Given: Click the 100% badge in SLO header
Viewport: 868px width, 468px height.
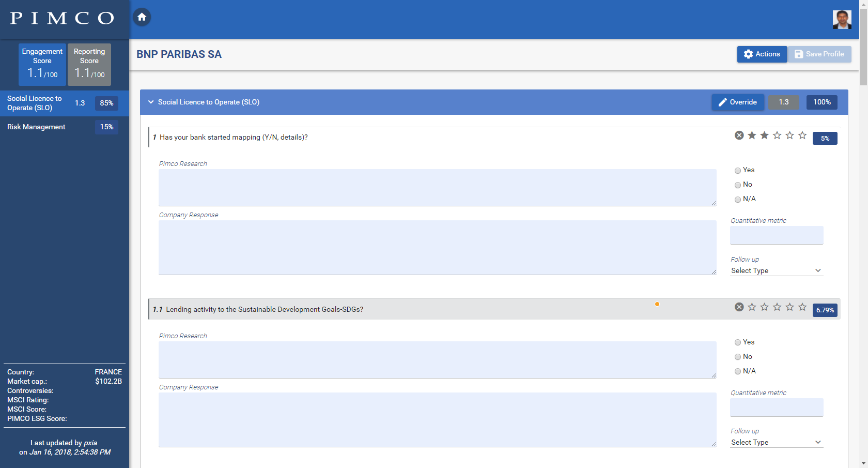Looking at the screenshot, I should click(x=822, y=102).
